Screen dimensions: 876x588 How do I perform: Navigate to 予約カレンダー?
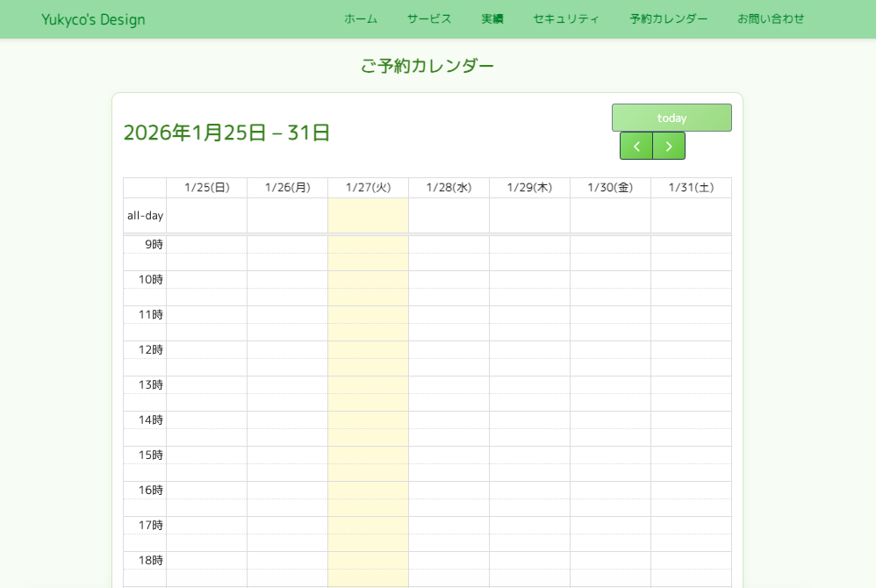point(668,18)
